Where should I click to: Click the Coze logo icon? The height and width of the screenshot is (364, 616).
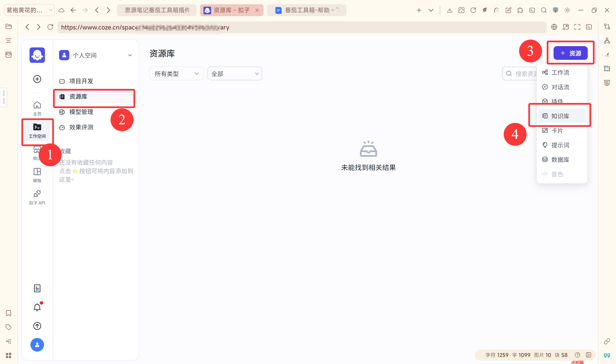(x=37, y=55)
